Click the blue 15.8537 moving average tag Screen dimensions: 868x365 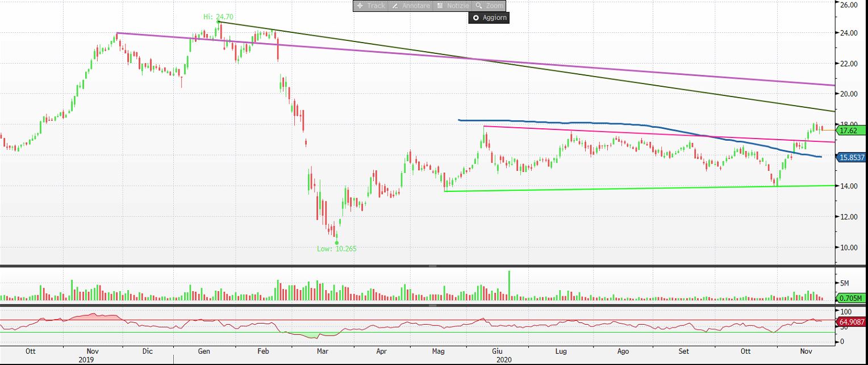tap(852, 157)
